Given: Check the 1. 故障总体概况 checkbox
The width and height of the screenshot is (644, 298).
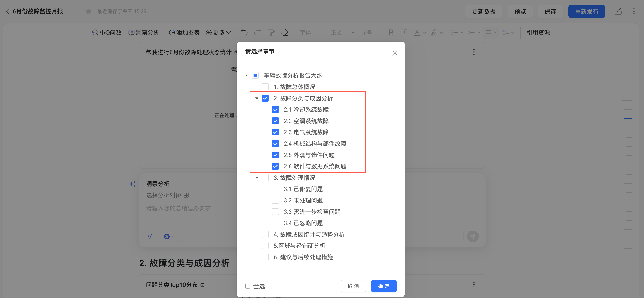Looking at the screenshot, I should [x=265, y=87].
